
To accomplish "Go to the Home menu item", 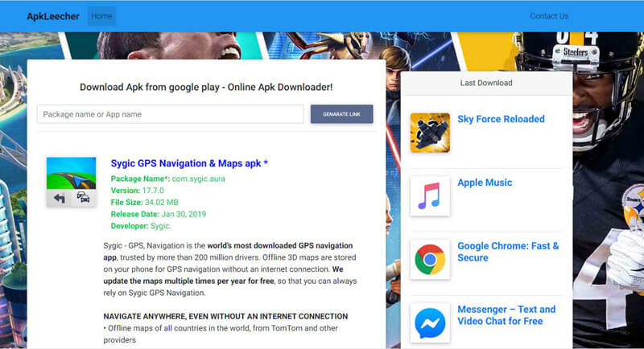I will coord(101,16).
